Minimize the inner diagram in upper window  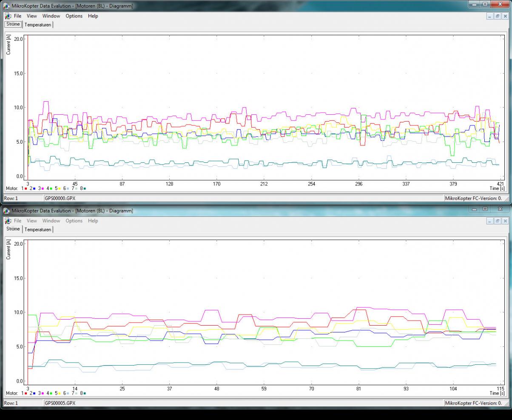coord(489,16)
